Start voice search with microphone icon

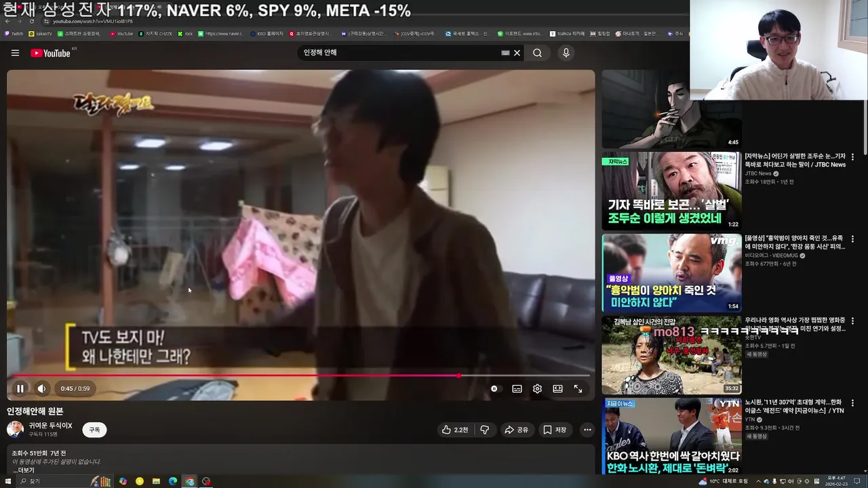(566, 53)
